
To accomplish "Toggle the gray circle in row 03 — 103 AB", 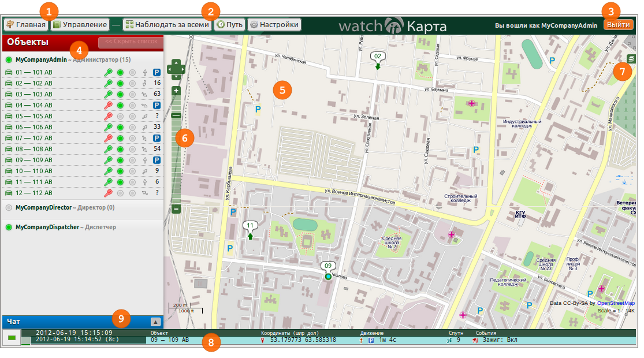I will [132, 95].
